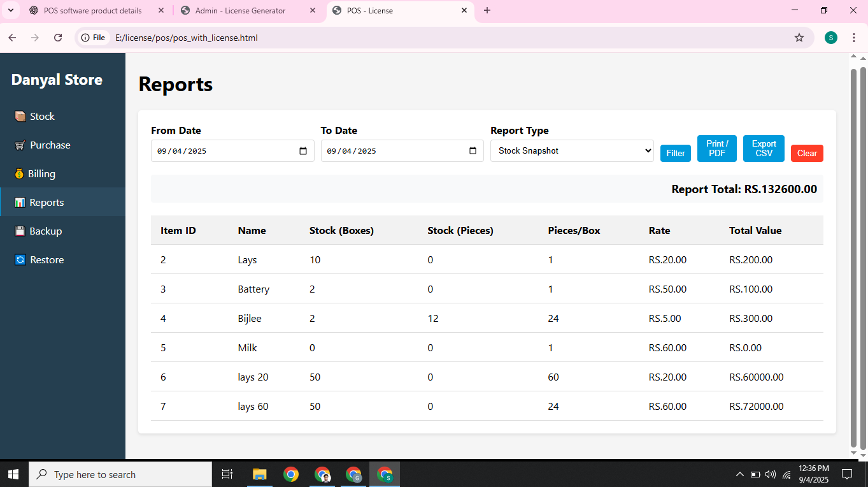The width and height of the screenshot is (868, 487).
Task: Click the browser back arrow
Action: [12, 38]
